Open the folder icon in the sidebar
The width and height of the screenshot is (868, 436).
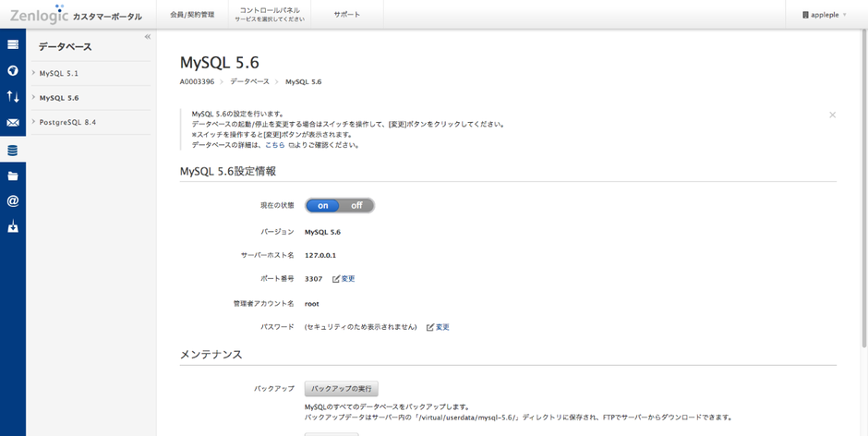click(x=13, y=176)
